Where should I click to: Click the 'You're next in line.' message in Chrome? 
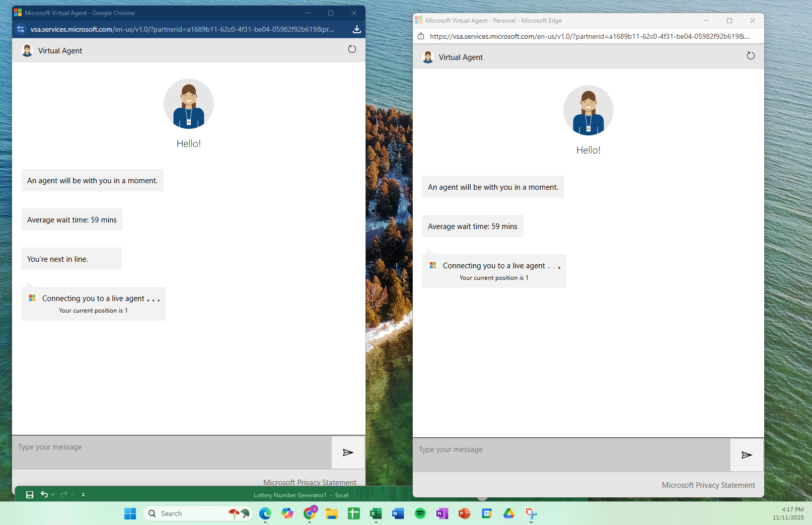(71, 259)
